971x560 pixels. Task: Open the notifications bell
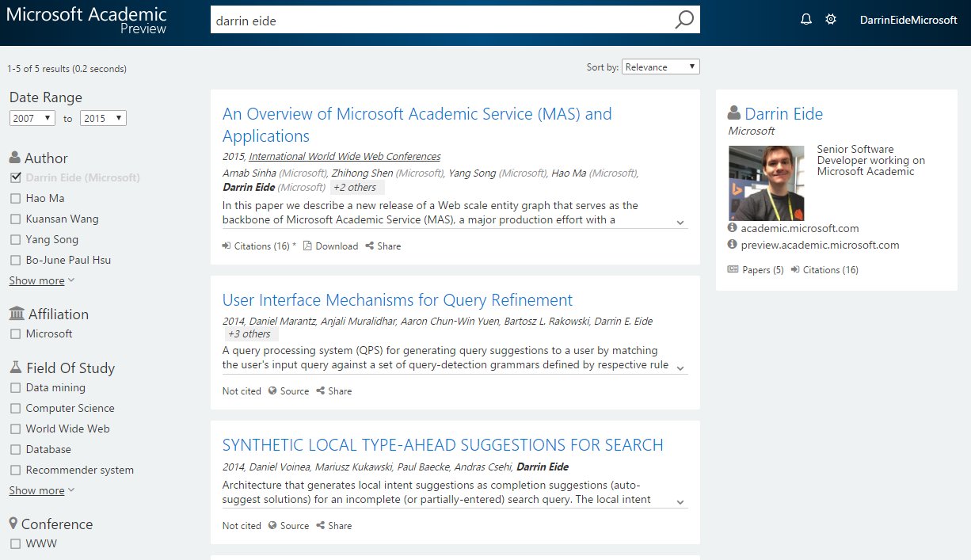click(806, 20)
